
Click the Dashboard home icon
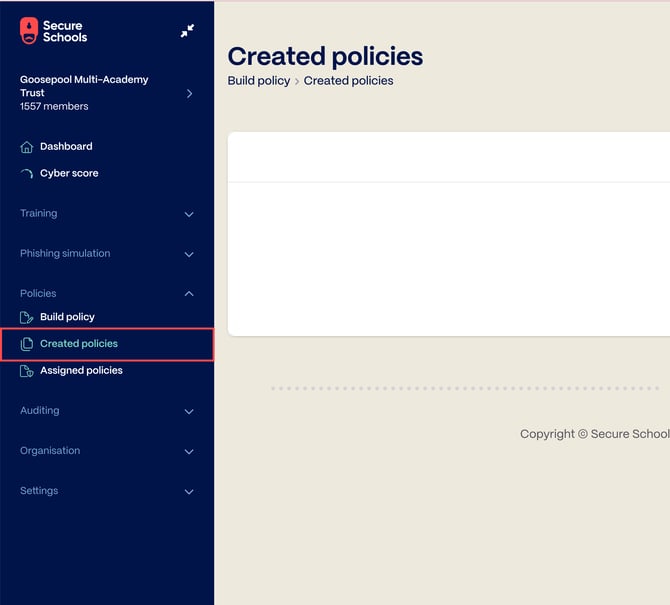coord(27,147)
